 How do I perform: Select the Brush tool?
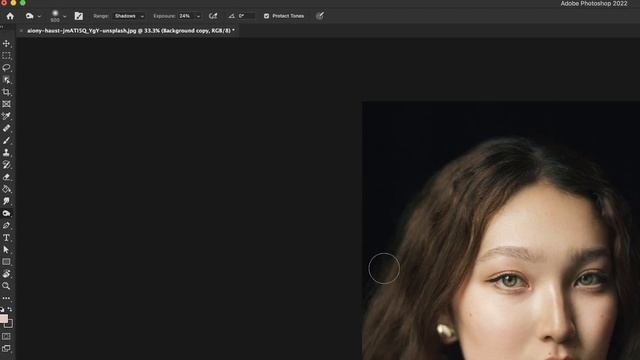[x=6, y=140]
